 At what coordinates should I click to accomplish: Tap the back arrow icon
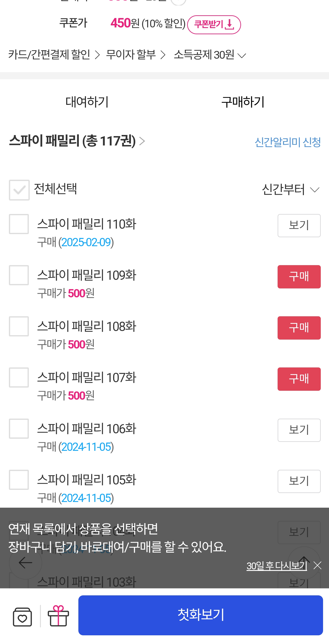click(x=25, y=563)
